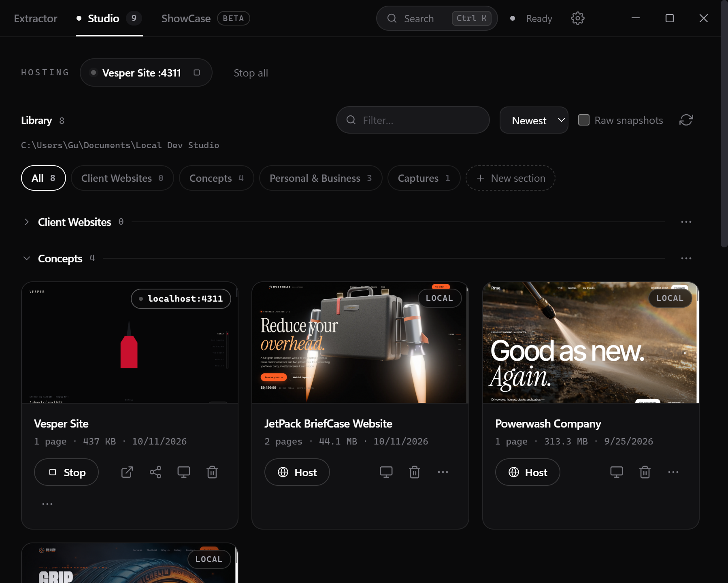Add a New section
The height and width of the screenshot is (583, 728).
(x=511, y=178)
